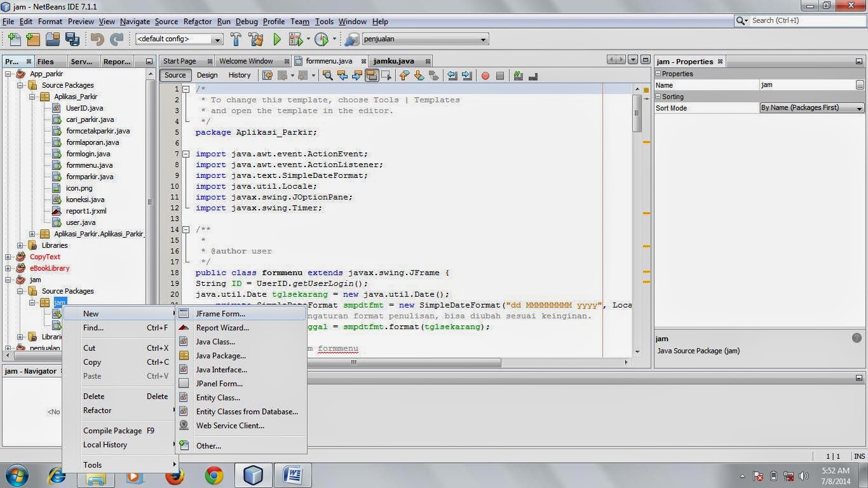The height and width of the screenshot is (488, 868).
Task: Click the Save All toolbar icon
Action: coord(72,39)
